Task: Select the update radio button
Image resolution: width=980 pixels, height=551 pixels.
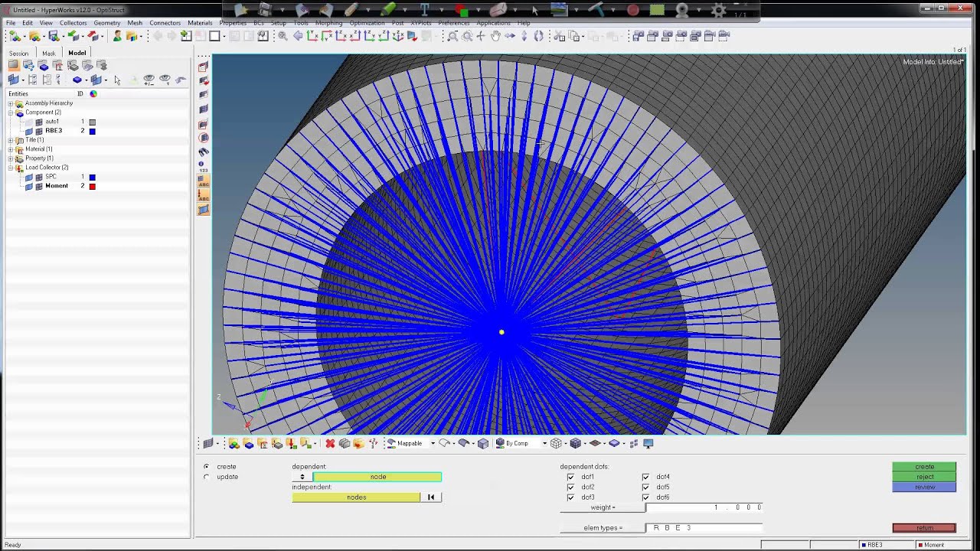Action: pyautogui.click(x=207, y=477)
